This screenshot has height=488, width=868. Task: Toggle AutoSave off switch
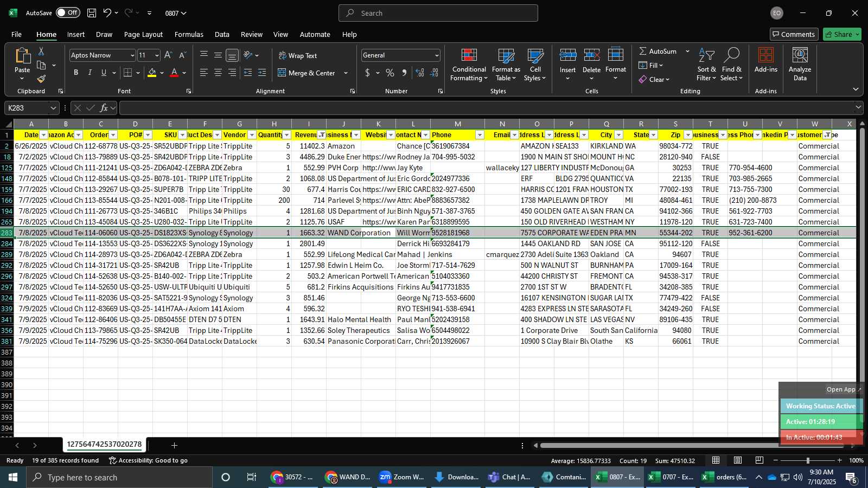click(x=68, y=12)
